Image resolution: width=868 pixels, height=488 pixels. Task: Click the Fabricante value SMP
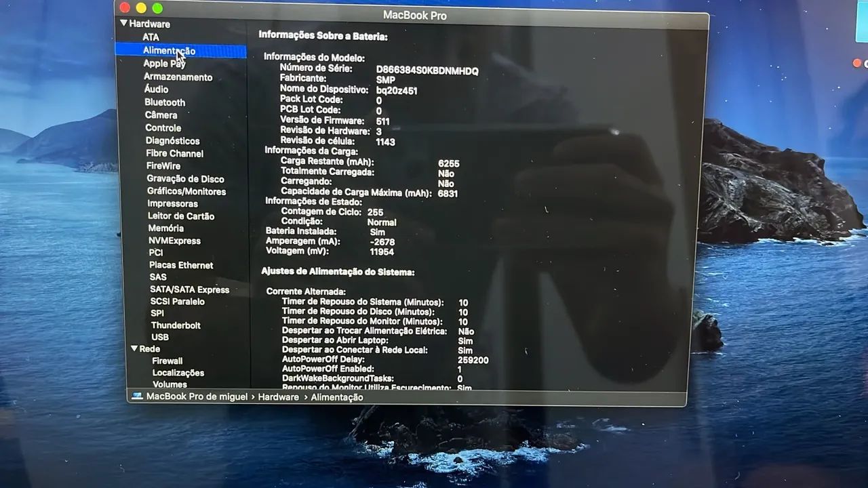(385, 80)
